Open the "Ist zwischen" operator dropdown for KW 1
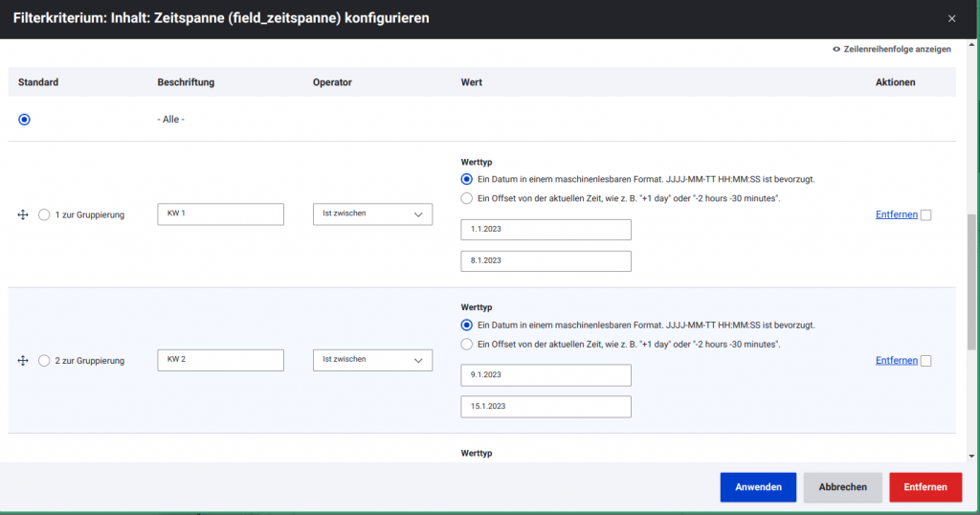 click(372, 214)
